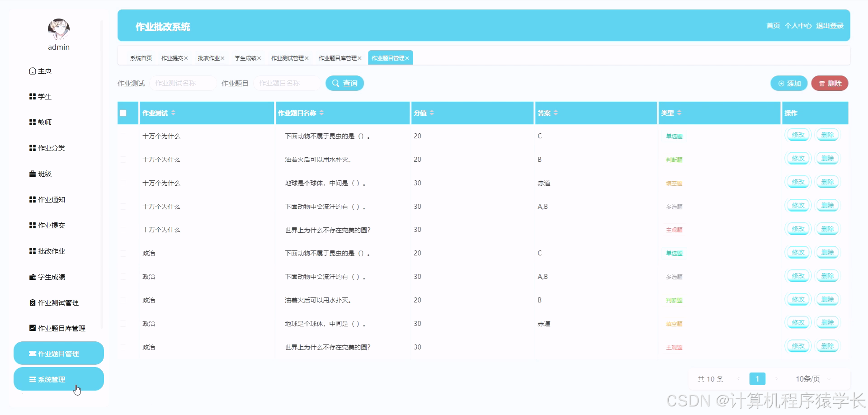868x415 pixels.
Task: Type in the 作业测试名称 search field
Action: point(183,83)
